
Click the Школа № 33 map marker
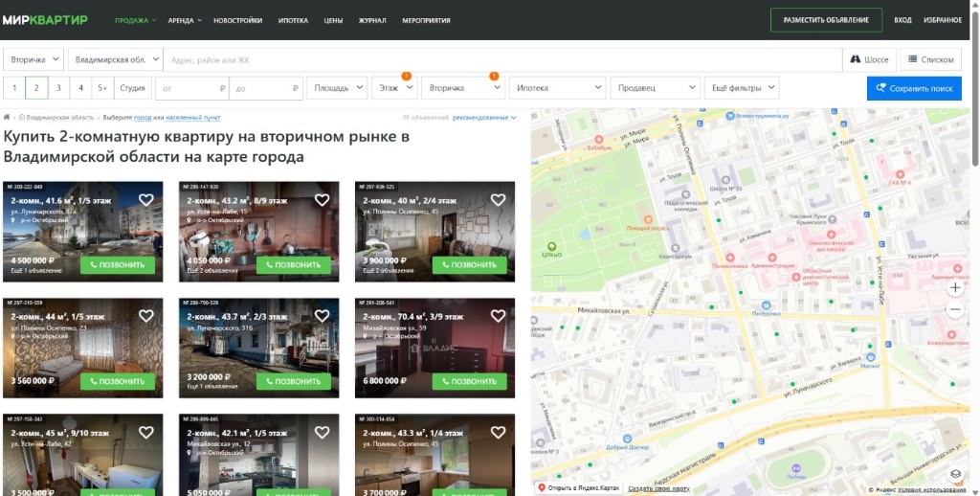tap(726, 179)
